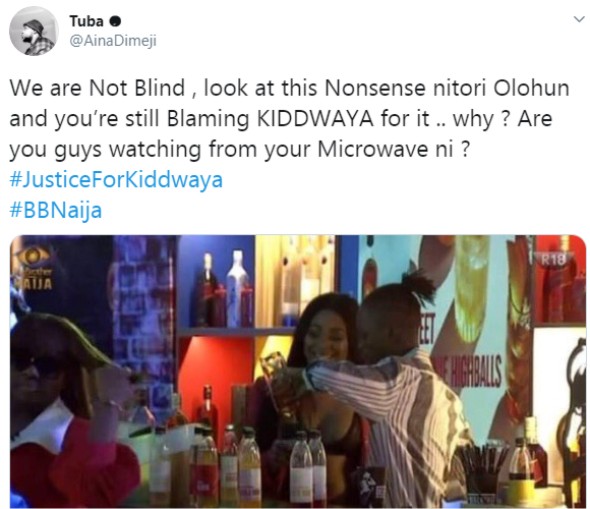Open the Tuba display name link
This screenshot has width=590, height=509.
point(86,21)
